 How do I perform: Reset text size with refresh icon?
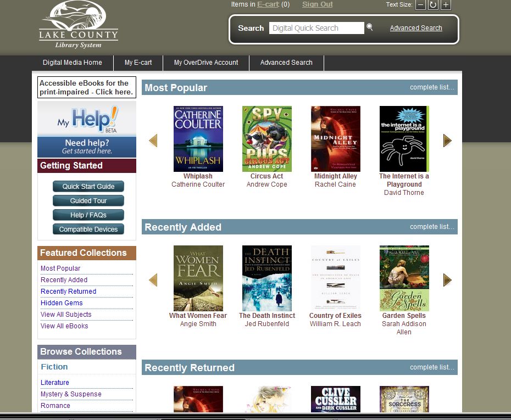point(433,5)
